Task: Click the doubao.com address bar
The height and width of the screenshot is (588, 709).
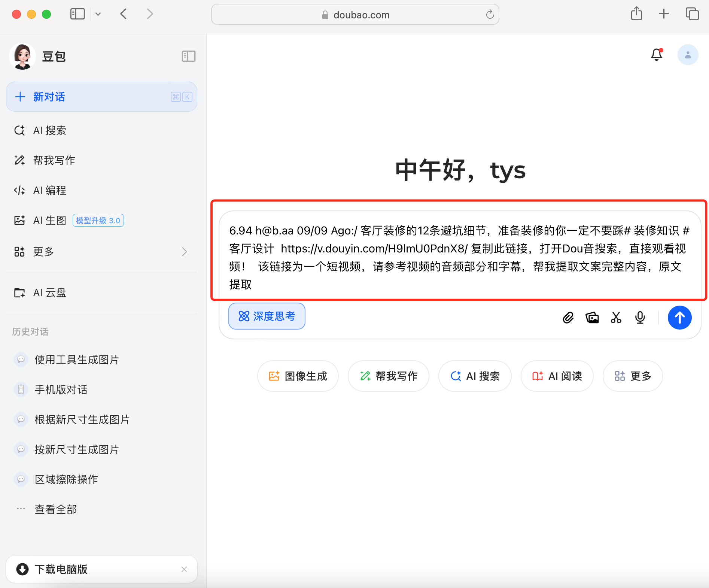Action: point(355,15)
